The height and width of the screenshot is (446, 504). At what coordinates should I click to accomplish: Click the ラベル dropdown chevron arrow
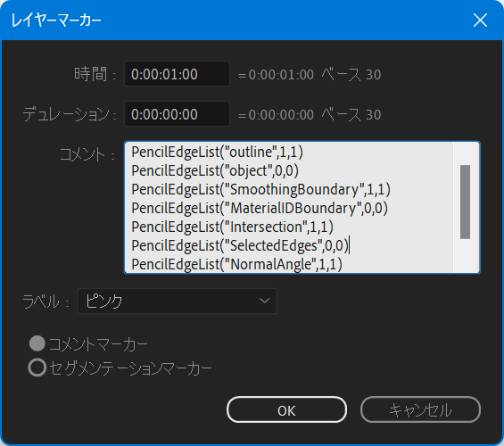[x=264, y=301]
